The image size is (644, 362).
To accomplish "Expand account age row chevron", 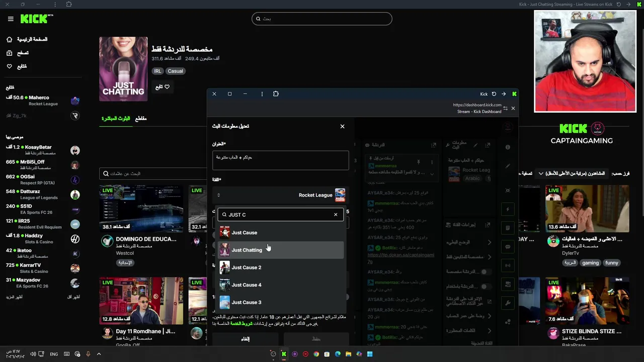I will (489, 316).
